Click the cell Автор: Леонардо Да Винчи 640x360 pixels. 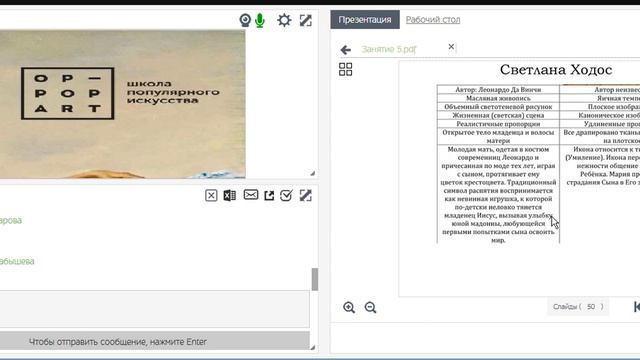(498, 89)
